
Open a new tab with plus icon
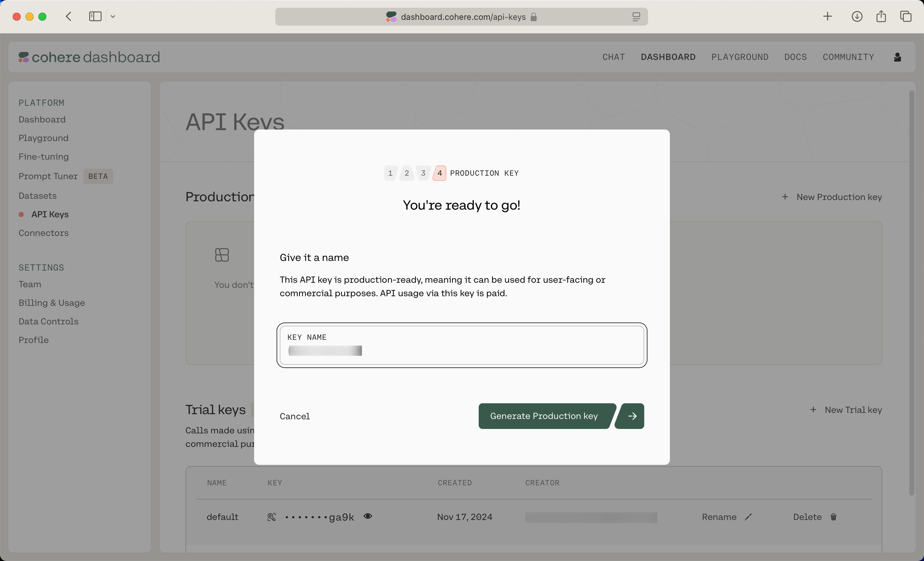point(828,16)
